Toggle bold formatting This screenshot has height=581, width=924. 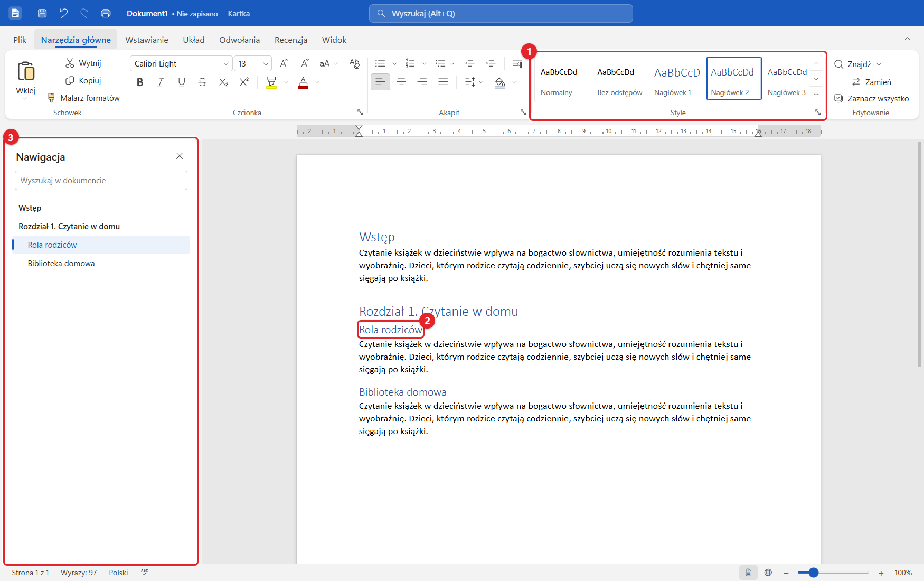tap(140, 82)
